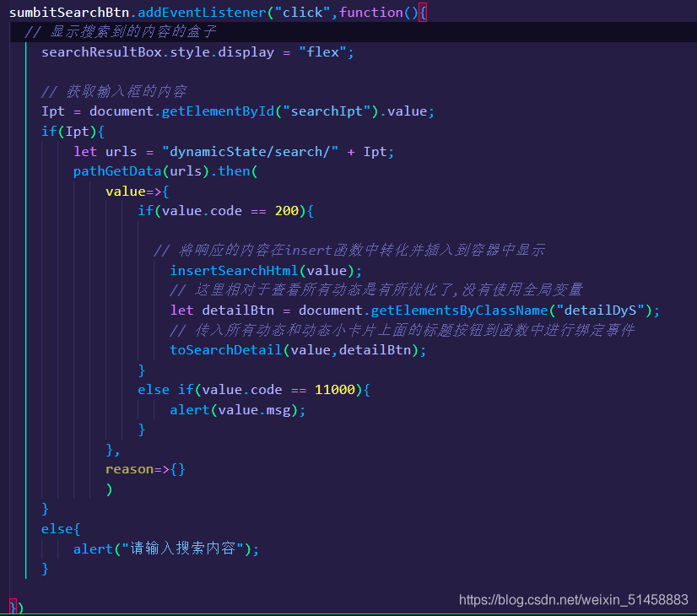Click the alert(value.msg); statement
The width and height of the screenshot is (697, 616).
click(238, 410)
